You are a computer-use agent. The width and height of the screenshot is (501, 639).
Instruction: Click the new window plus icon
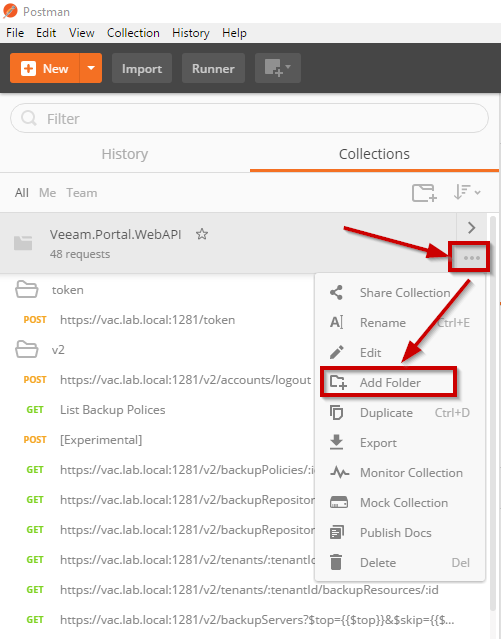[x=278, y=68]
